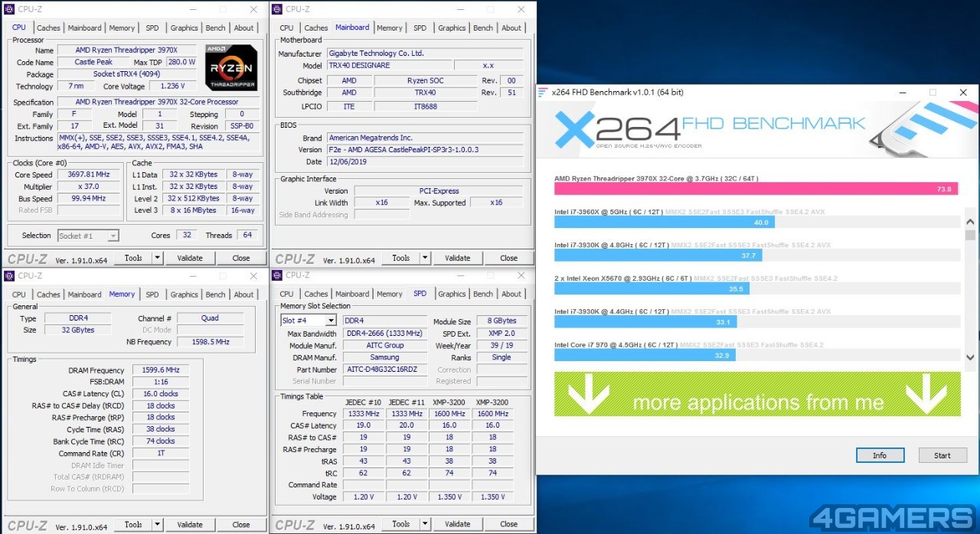The height and width of the screenshot is (534, 980).
Task: Click the CPU-Z title icon in the Mainboard window
Action: point(277,9)
